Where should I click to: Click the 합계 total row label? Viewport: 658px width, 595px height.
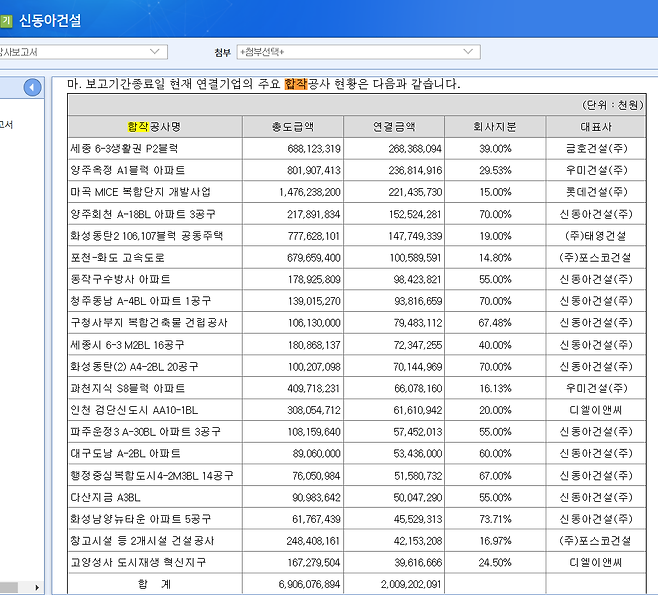coord(155,584)
